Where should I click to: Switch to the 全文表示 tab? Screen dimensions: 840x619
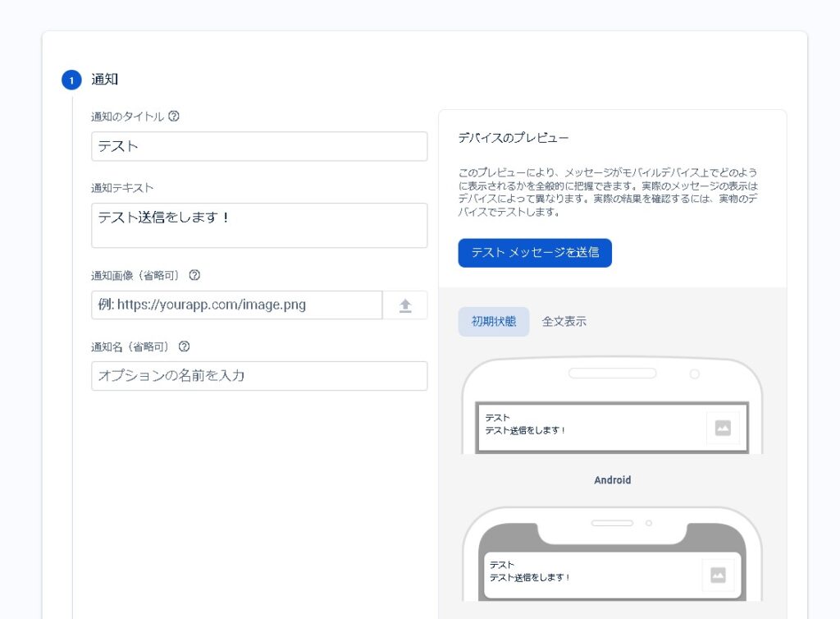pos(564,322)
